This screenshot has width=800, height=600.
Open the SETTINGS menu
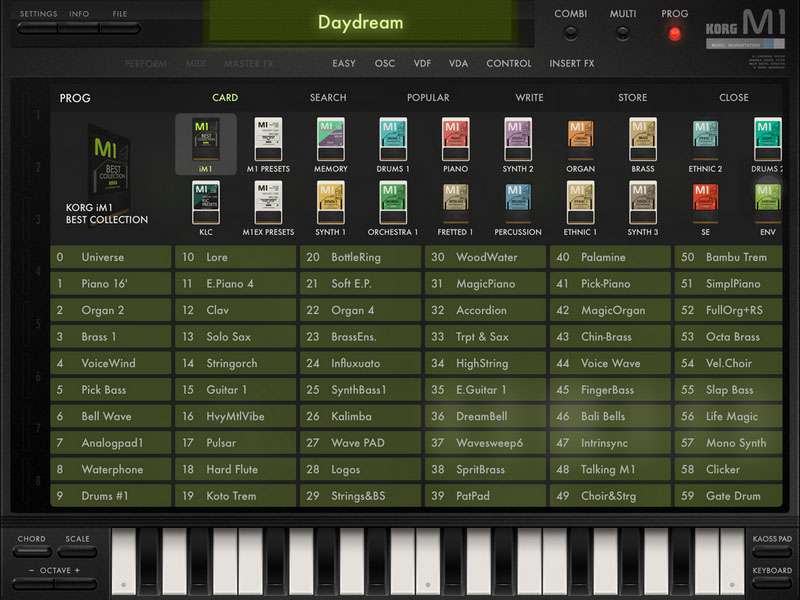pos(38,15)
